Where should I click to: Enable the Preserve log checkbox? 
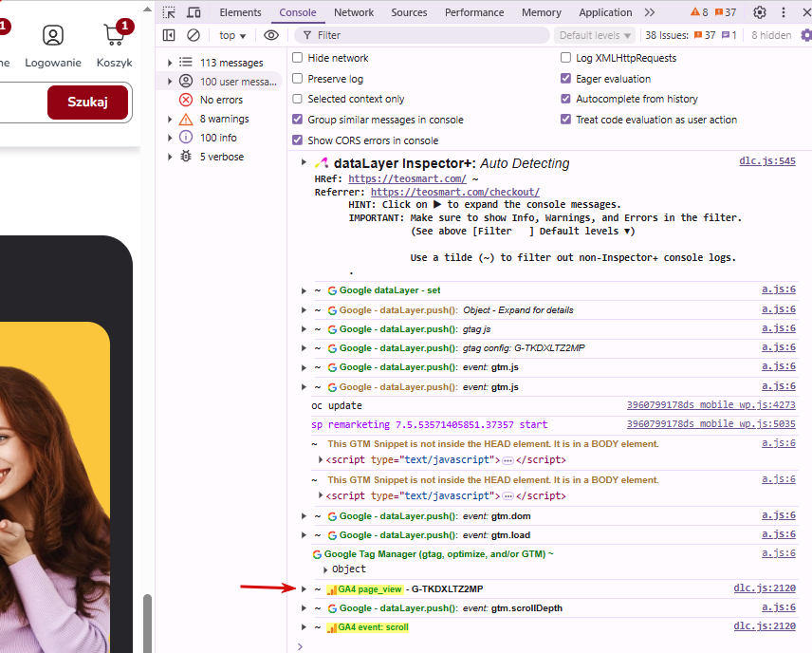(x=297, y=78)
